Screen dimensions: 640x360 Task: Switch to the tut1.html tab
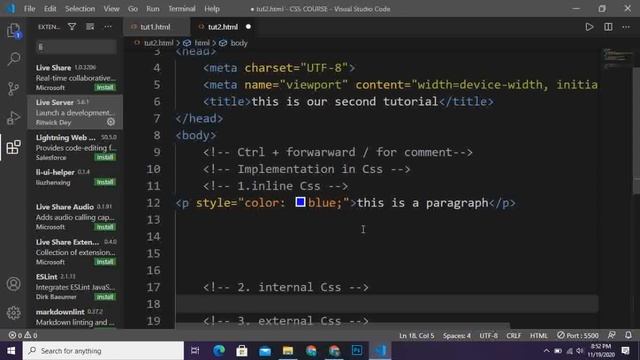point(155,27)
